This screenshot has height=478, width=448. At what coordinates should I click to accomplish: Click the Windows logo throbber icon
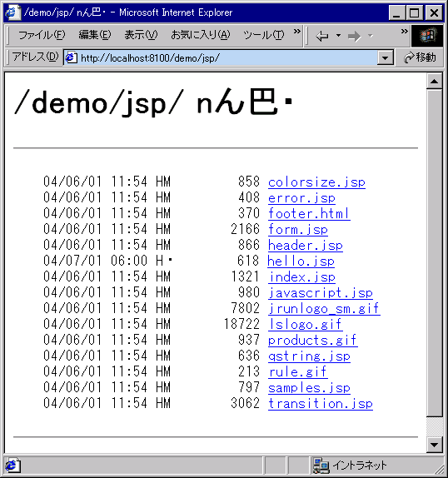[x=427, y=36]
